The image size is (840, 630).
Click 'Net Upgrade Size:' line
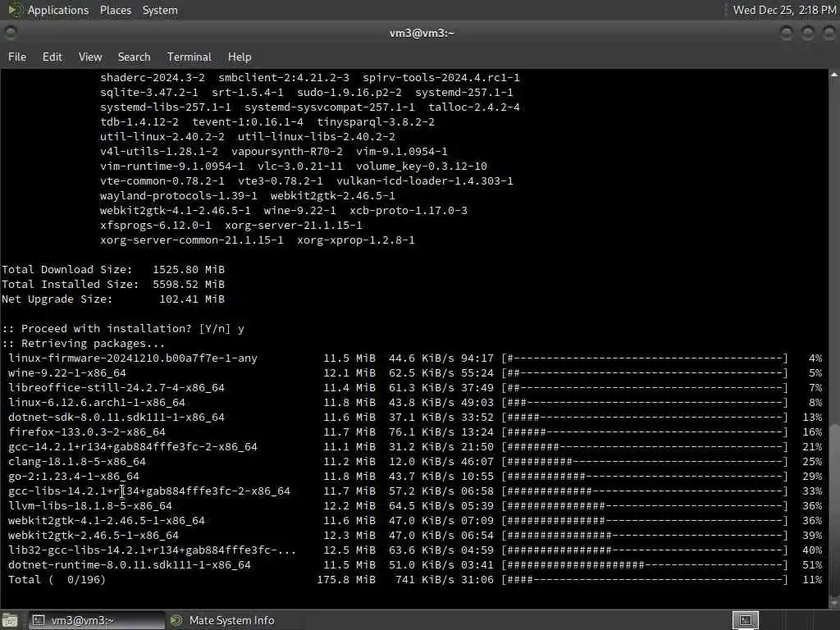(113, 299)
